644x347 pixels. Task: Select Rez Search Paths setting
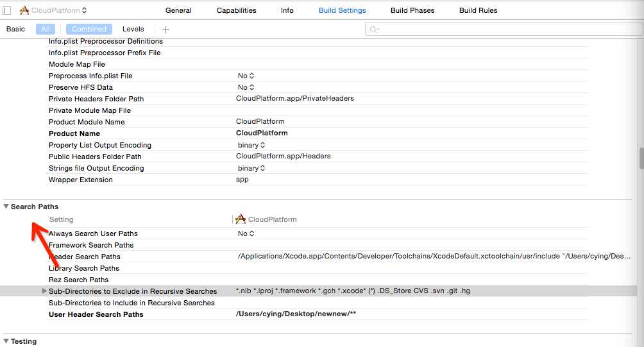[78, 280]
